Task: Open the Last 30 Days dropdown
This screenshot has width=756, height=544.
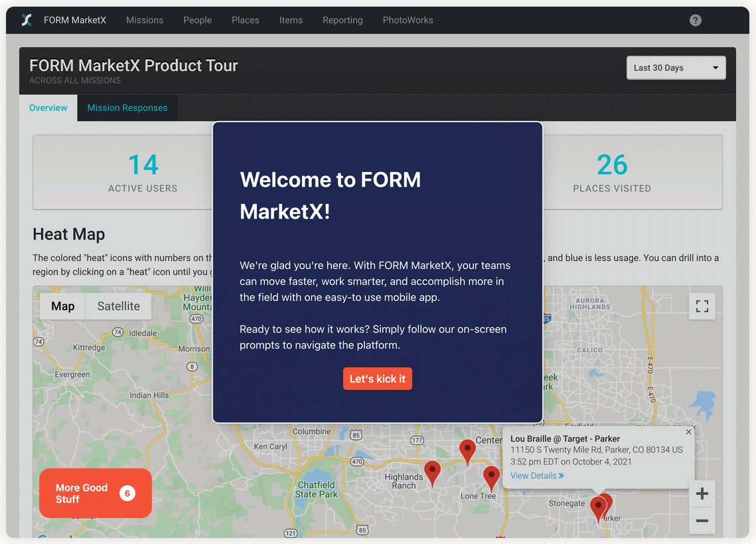Action: 676,68
